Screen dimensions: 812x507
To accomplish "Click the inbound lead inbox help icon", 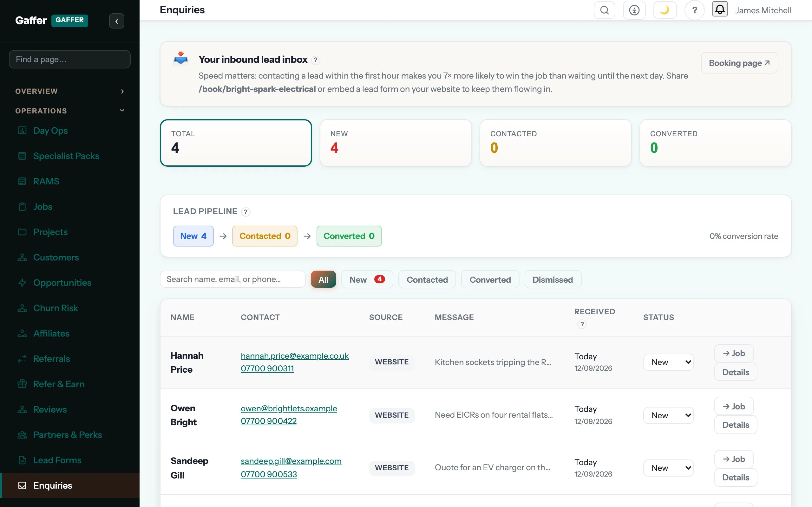I will (x=315, y=60).
